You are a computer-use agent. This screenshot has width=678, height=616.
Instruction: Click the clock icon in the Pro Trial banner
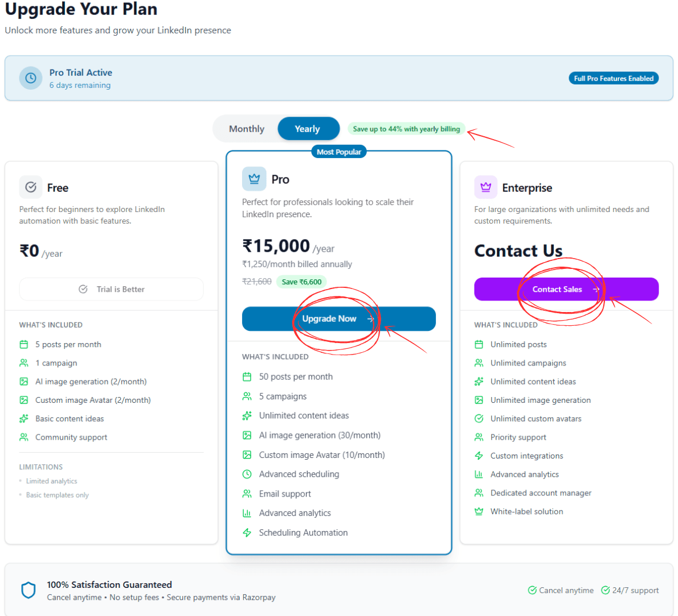[30, 78]
